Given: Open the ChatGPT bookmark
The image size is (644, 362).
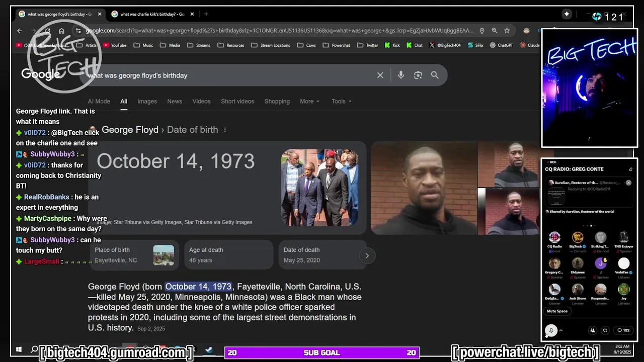Looking at the screenshot, I should tap(501, 45).
